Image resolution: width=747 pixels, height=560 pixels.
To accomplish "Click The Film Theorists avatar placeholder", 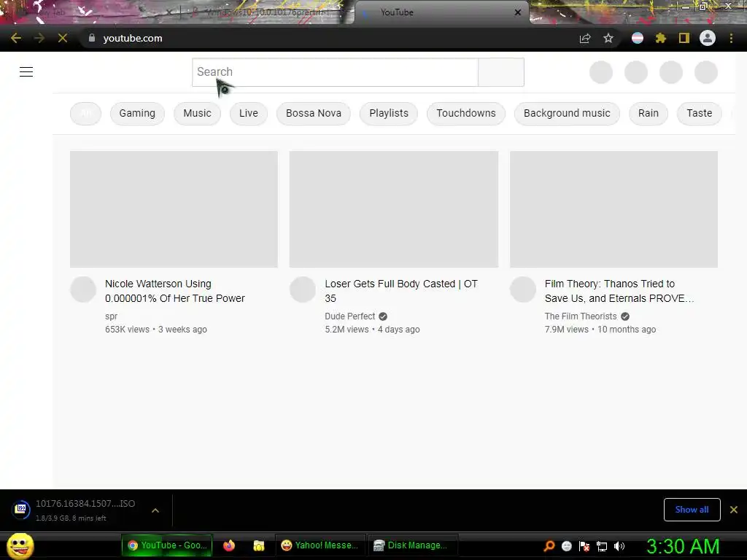I will click(523, 289).
